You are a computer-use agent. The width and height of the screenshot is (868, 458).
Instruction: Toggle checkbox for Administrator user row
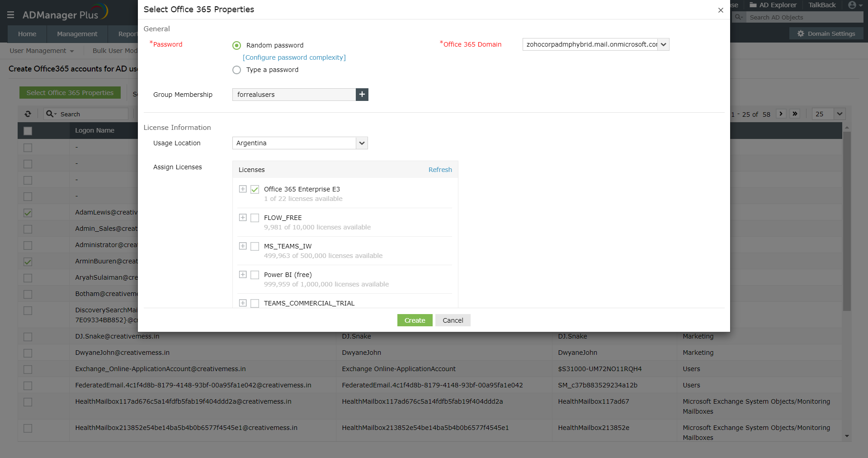pos(28,245)
